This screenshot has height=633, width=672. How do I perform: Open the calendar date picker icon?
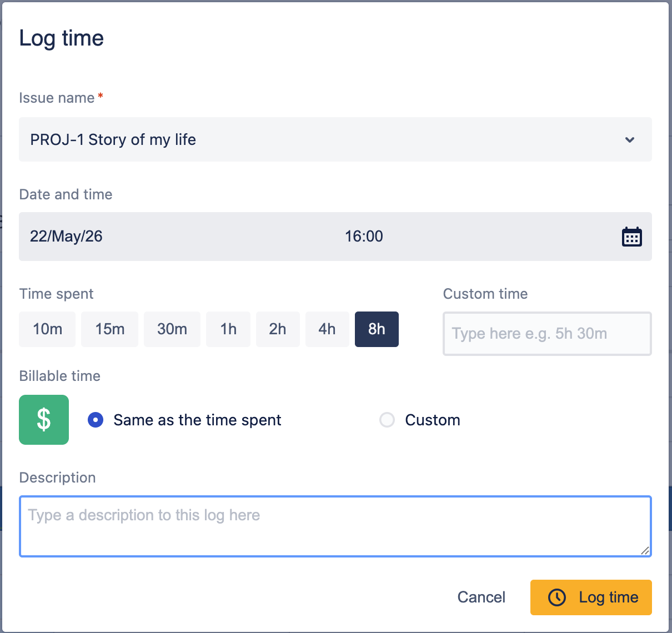click(631, 237)
